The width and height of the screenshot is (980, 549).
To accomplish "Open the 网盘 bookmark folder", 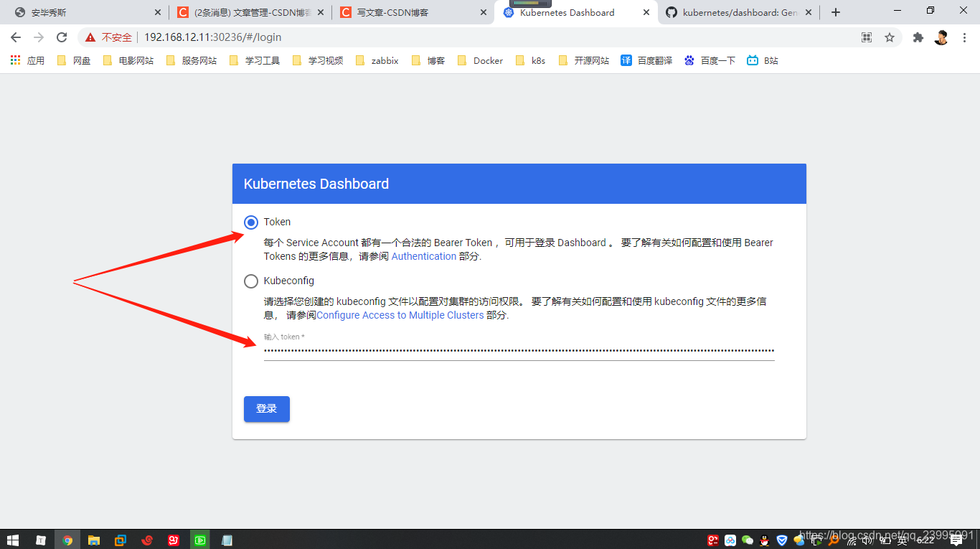I will 74,60.
